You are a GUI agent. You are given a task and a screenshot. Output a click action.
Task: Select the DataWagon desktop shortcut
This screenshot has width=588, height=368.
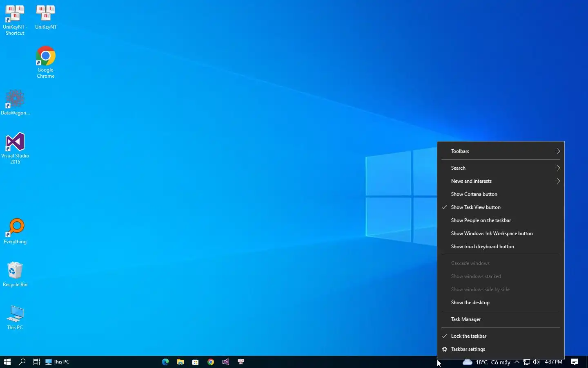15,102
